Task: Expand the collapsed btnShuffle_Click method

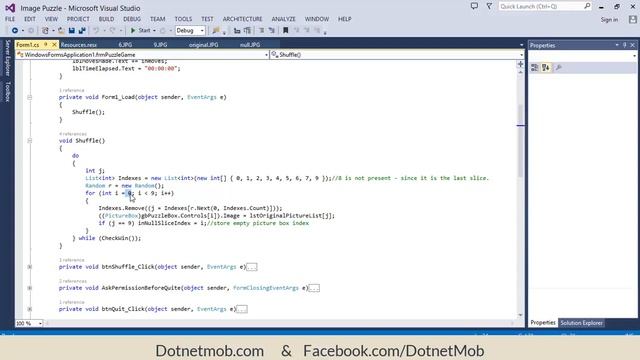Action: pos(29,267)
